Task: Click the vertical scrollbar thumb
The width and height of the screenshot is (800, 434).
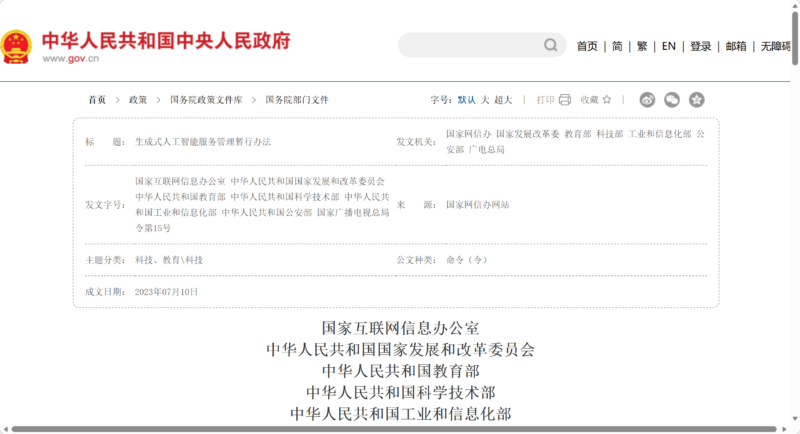Action: pos(795,39)
